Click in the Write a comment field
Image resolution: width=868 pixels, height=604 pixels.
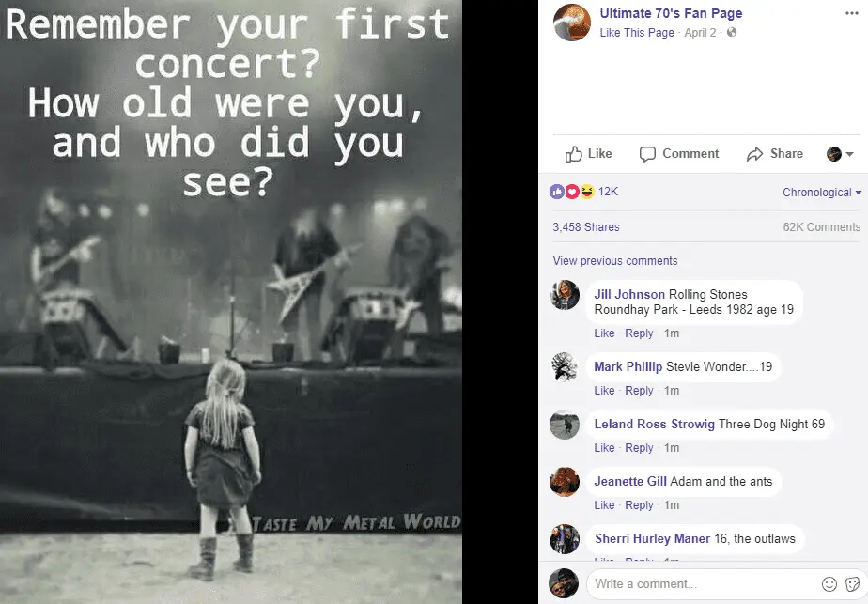tap(700, 583)
